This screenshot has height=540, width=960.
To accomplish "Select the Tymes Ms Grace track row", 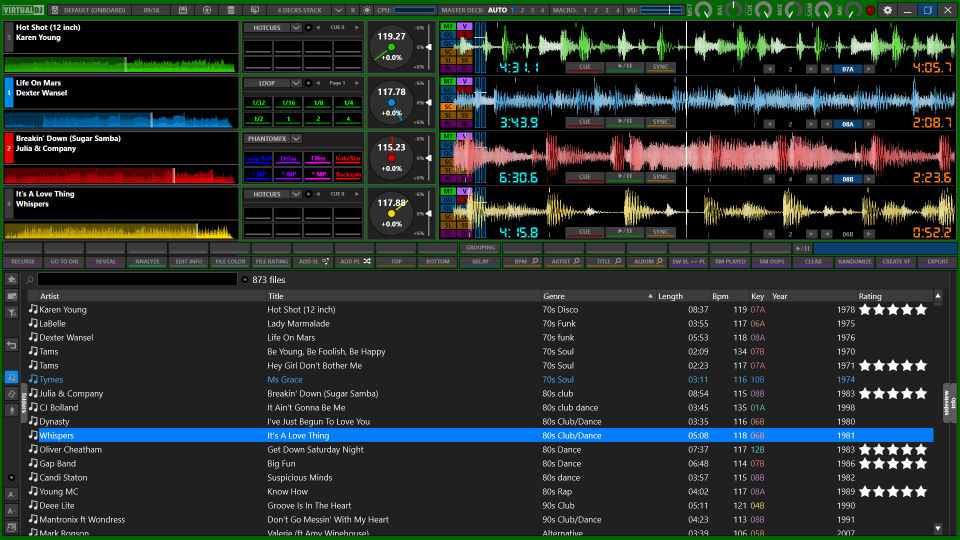I will coord(480,380).
